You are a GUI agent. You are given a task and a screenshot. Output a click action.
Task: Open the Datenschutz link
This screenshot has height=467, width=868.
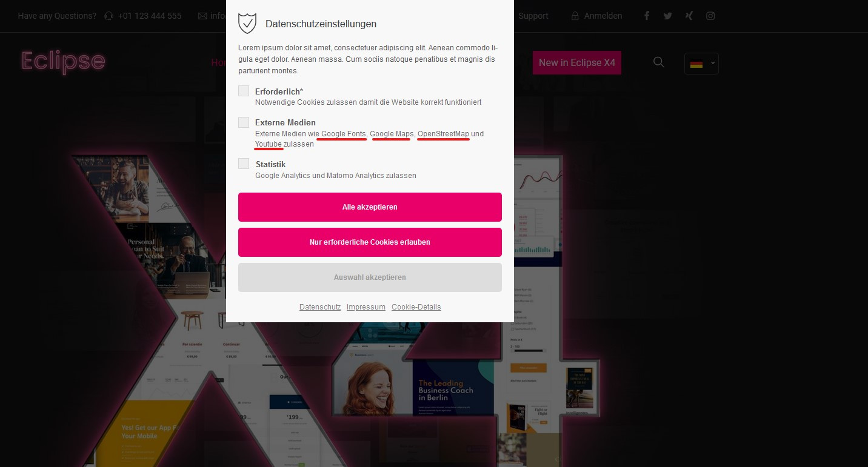point(320,307)
